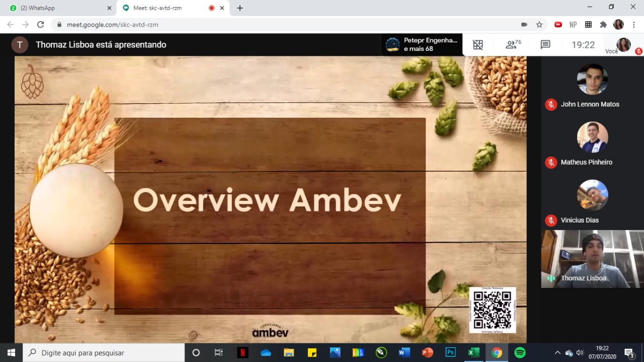Open Photoshop from taskbar
644x362 pixels.
point(451,352)
